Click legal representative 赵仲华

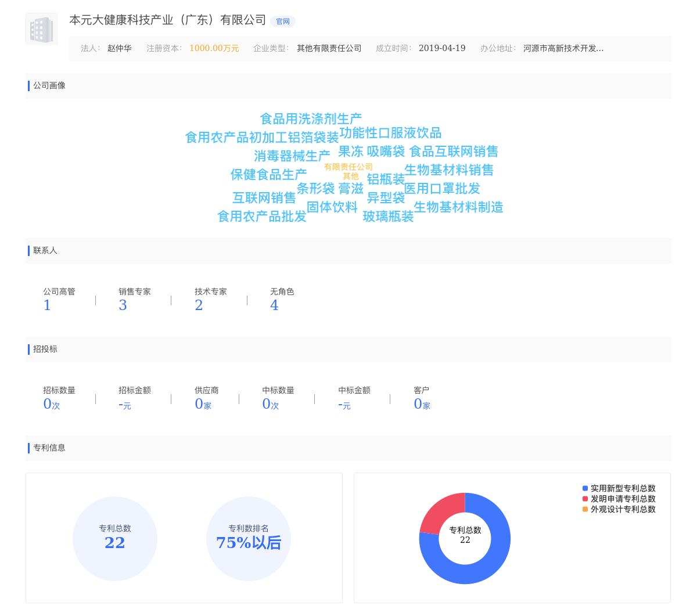119,48
